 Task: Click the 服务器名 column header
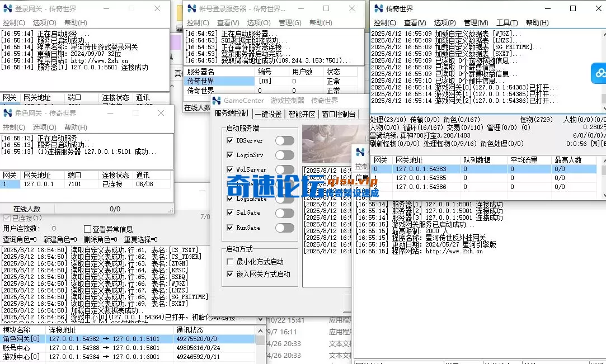(x=219, y=72)
